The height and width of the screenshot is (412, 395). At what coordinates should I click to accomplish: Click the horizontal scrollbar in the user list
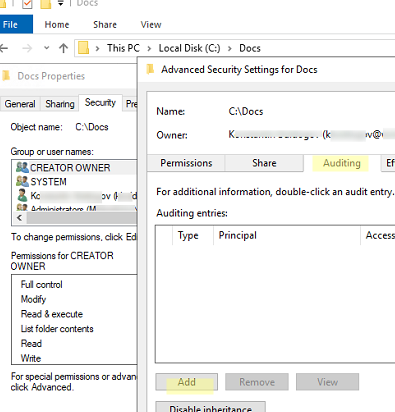click(82, 218)
